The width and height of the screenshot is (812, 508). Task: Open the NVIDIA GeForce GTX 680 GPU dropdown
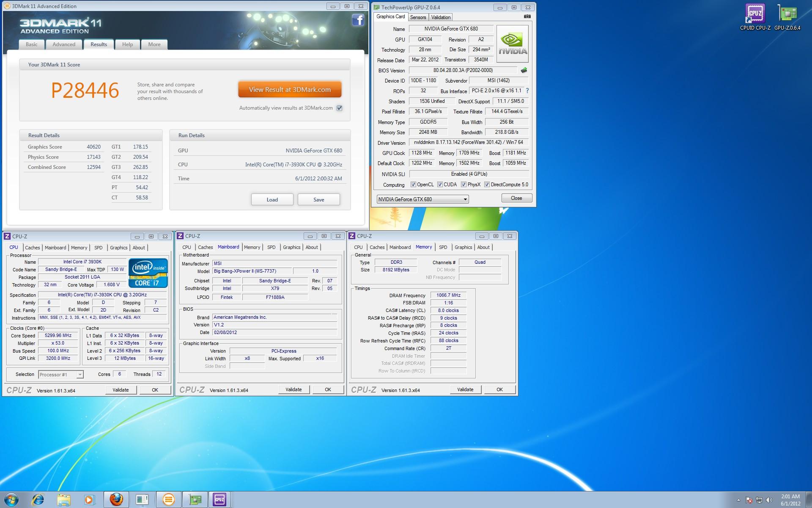[x=422, y=199]
